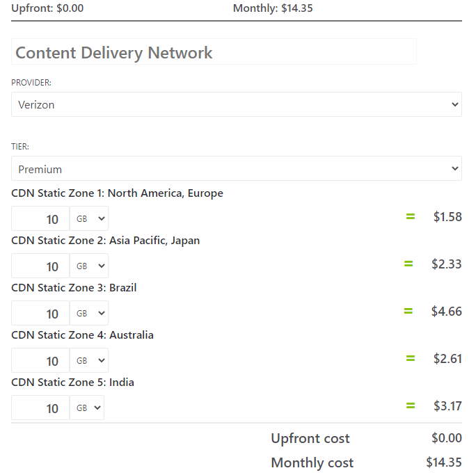This screenshot has height=475, width=476.
Task: Click the green equals icon beside $2.33
Action: (408, 264)
